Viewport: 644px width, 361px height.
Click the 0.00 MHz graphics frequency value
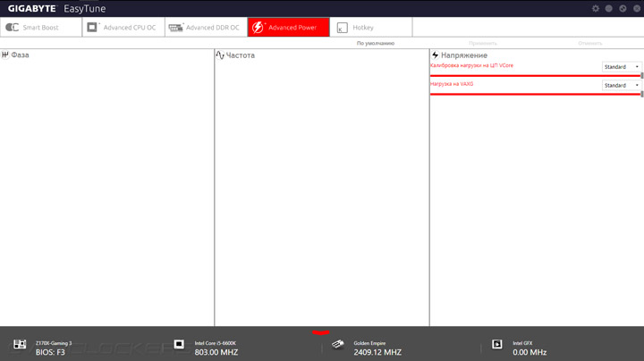(x=530, y=352)
